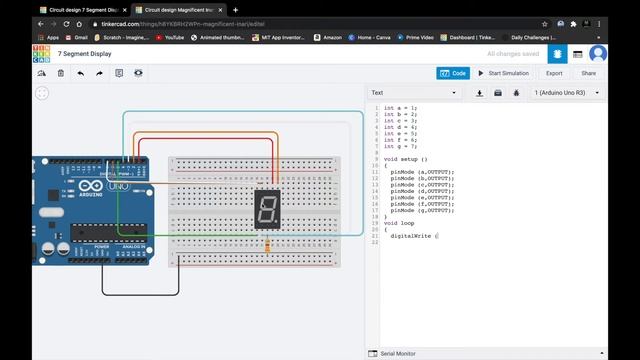
Task: Switch to Circuit design 7 Segment Display tab
Action: coord(83,10)
